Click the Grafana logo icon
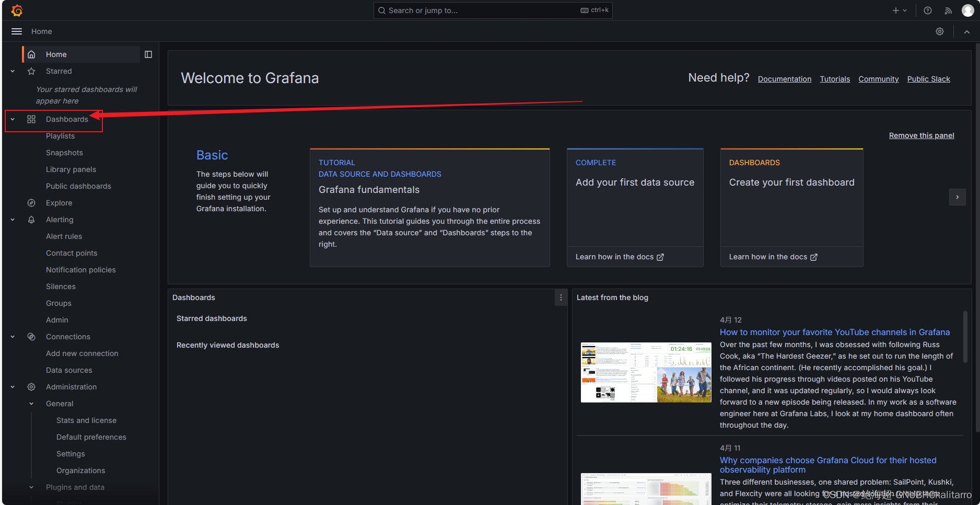 pos(17,10)
